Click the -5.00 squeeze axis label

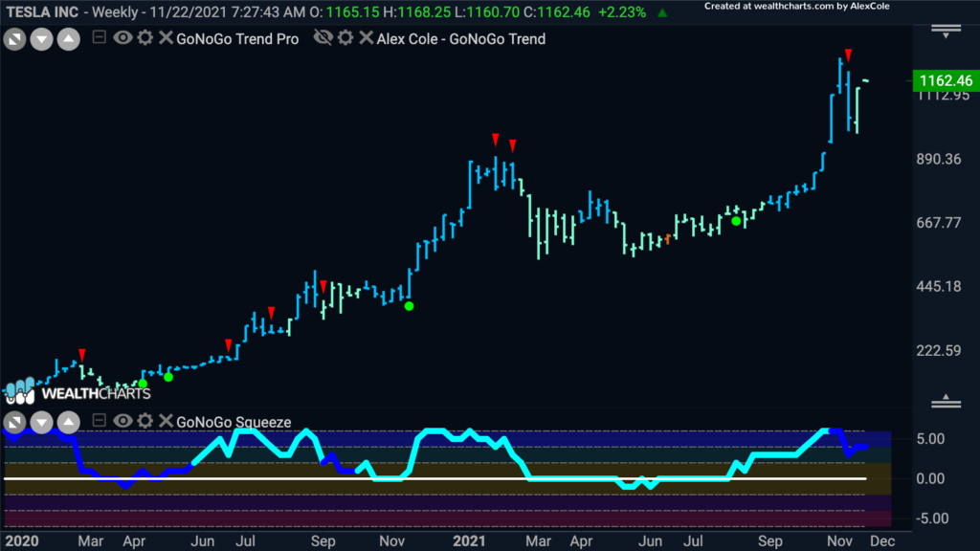(x=930, y=518)
